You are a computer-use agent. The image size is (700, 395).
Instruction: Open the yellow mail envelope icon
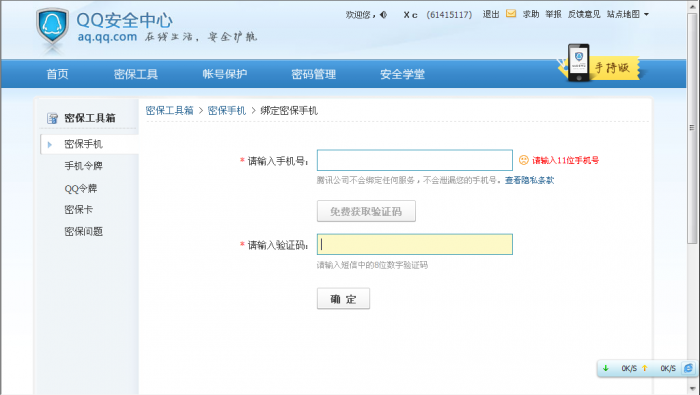click(x=511, y=14)
